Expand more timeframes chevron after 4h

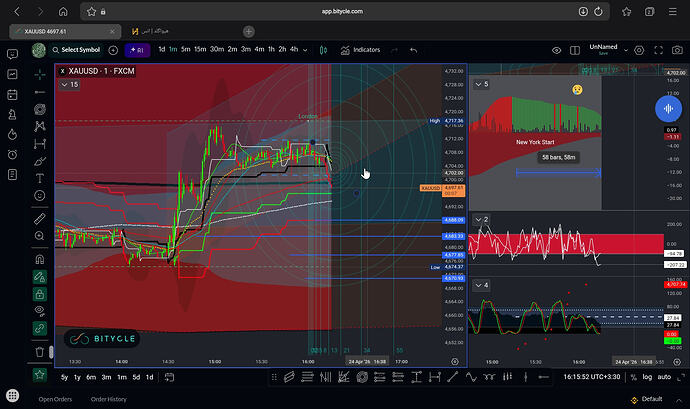click(x=305, y=50)
